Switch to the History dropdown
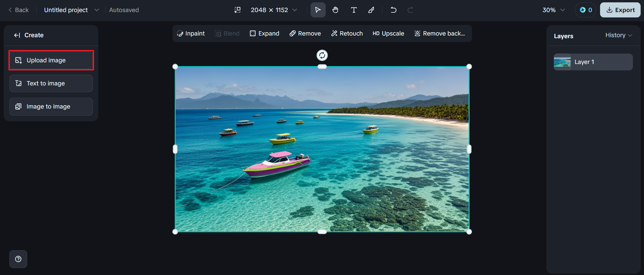The height and width of the screenshot is (275, 644). tap(619, 35)
